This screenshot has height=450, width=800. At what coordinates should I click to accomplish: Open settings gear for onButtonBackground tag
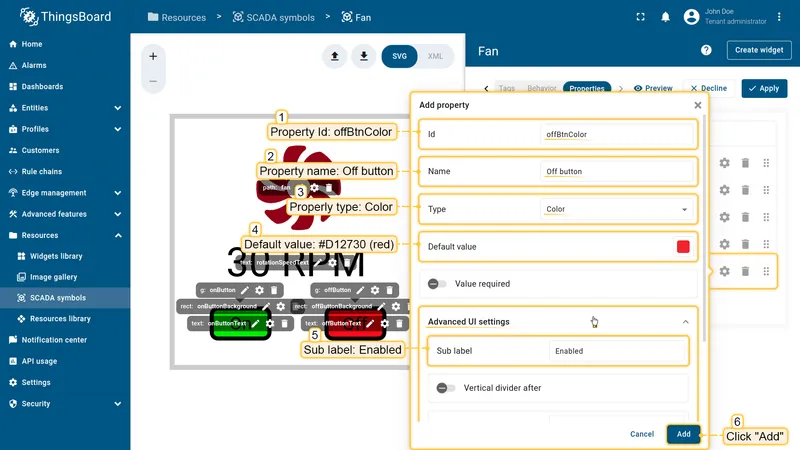pyautogui.click(x=281, y=307)
